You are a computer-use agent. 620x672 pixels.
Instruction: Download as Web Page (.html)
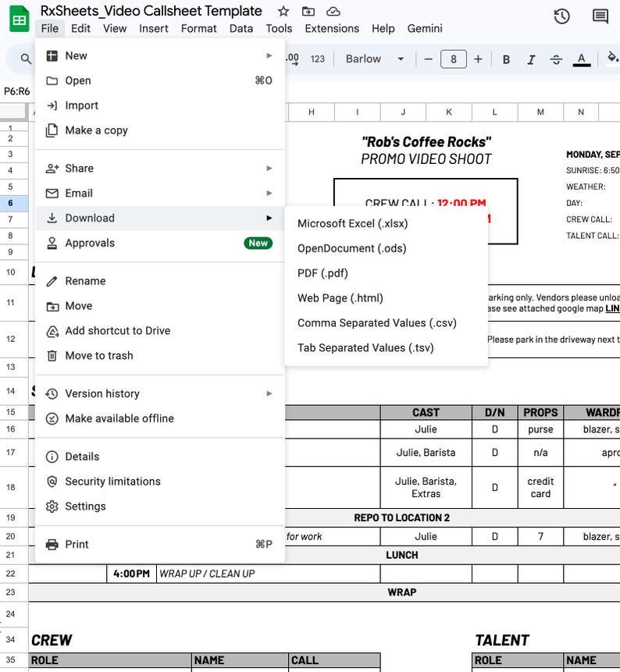[386, 298]
